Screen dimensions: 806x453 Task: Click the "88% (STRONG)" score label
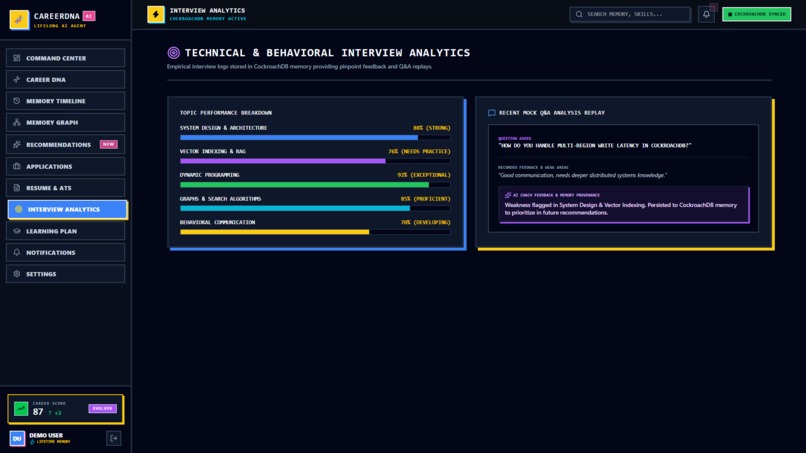tap(432, 128)
